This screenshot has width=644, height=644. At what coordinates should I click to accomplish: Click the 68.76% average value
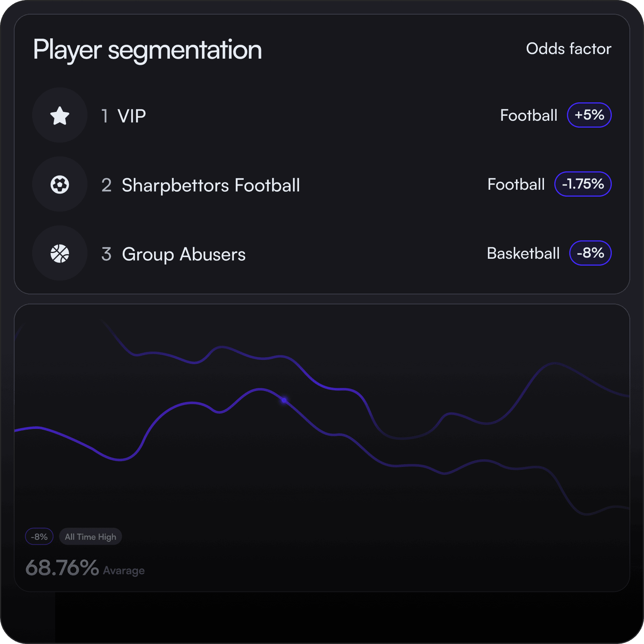pyautogui.click(x=62, y=568)
